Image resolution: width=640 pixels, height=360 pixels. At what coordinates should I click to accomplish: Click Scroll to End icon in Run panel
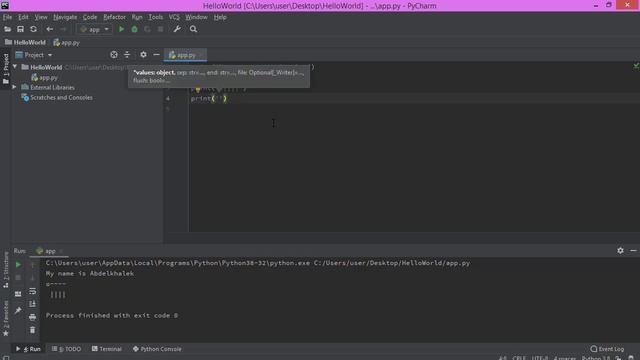33,304
